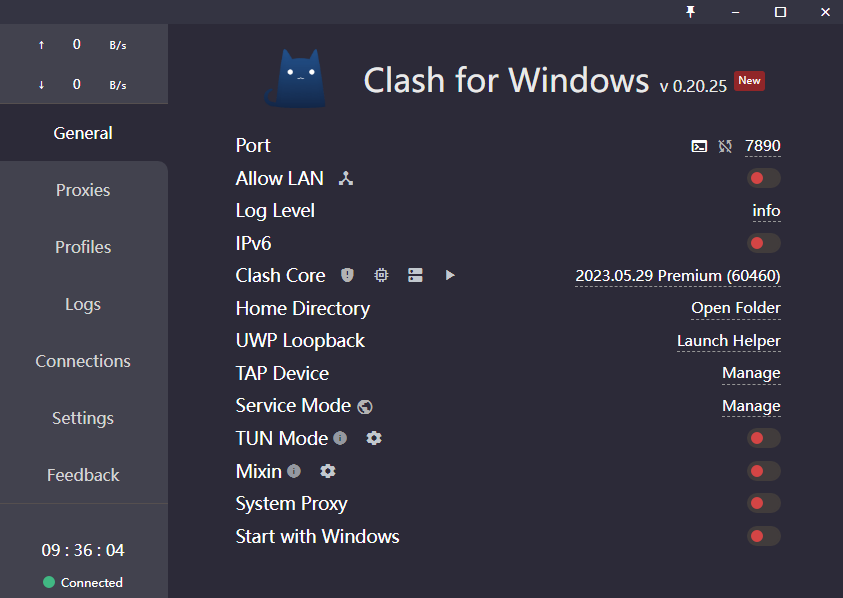Viewport: 843px width, 598px height.
Task: Click the shield icon next to Clash Core
Action: pyautogui.click(x=347, y=275)
